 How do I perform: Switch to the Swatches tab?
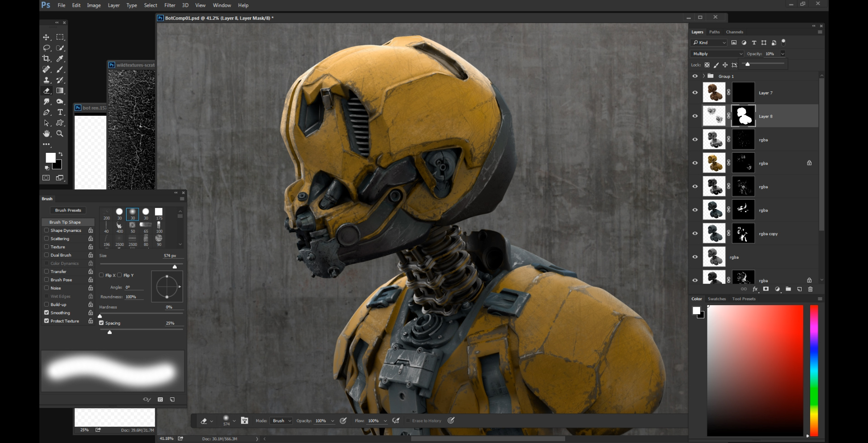coord(717,299)
